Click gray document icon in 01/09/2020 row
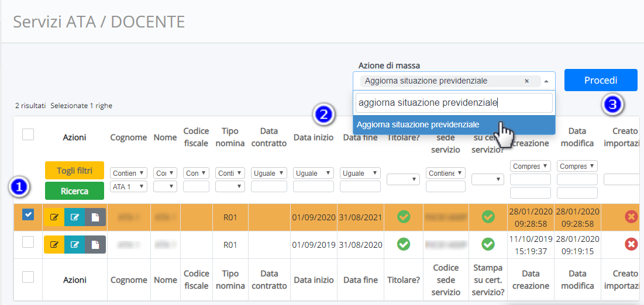Image resolution: width=644 pixels, height=305 pixels. (95, 217)
